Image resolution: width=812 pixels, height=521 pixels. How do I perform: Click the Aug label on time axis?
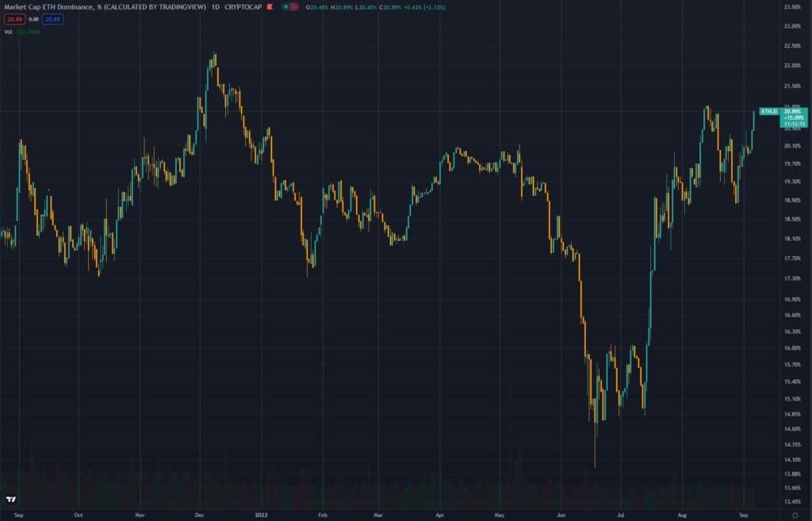(682, 515)
